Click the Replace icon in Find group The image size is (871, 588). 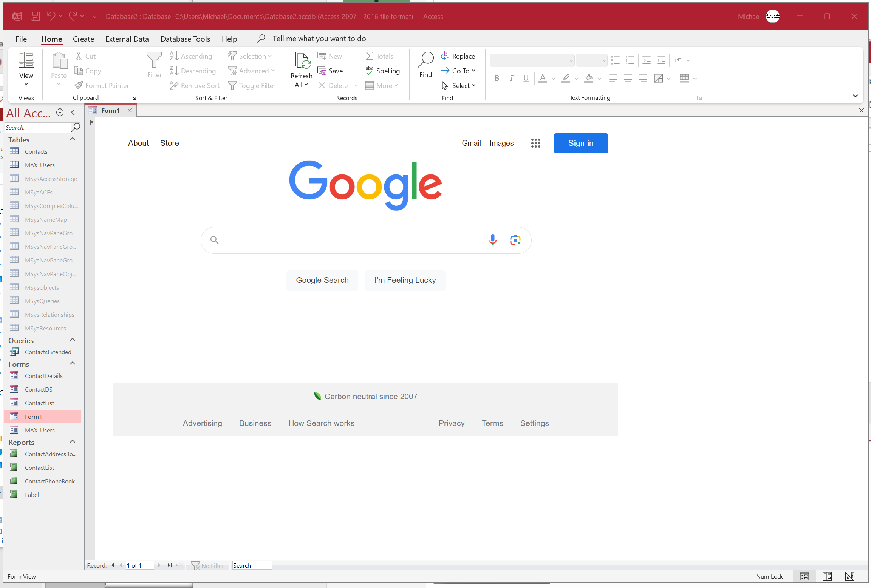(x=445, y=56)
